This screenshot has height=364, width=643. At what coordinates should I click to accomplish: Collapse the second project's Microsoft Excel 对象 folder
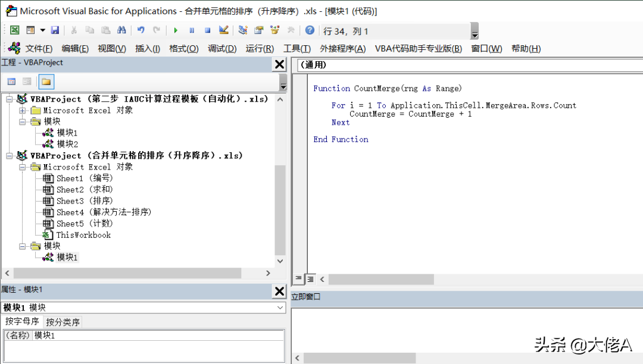(23, 167)
